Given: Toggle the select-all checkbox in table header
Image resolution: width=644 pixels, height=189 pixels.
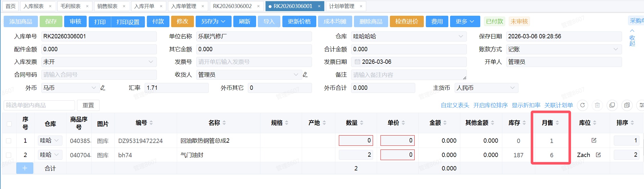Looking at the screenshot, I should pyautogui.click(x=9, y=124).
